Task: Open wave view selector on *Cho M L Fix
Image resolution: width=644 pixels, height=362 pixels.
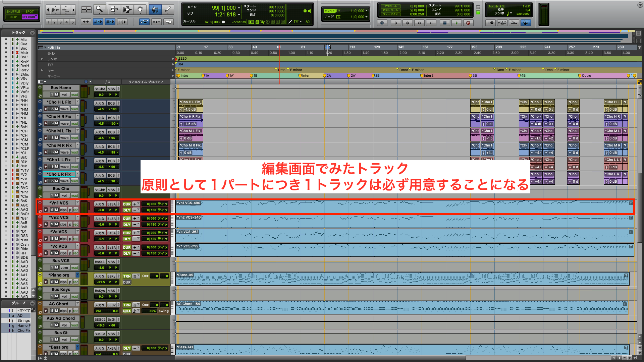Action: coord(64,138)
